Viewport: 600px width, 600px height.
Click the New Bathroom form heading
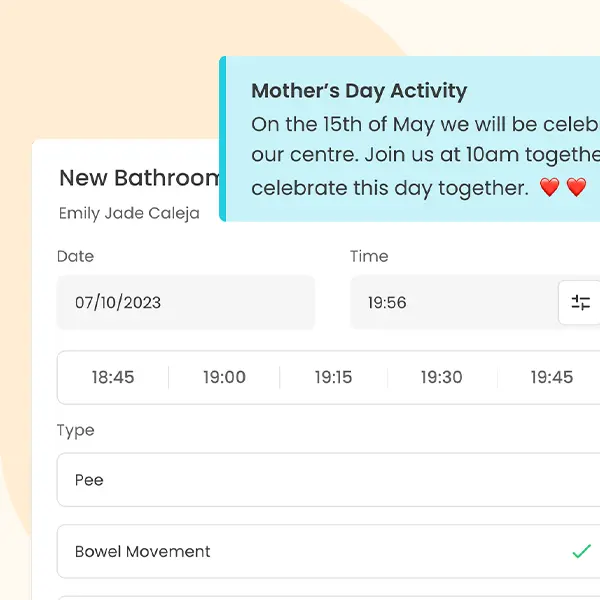pyautogui.click(x=139, y=178)
